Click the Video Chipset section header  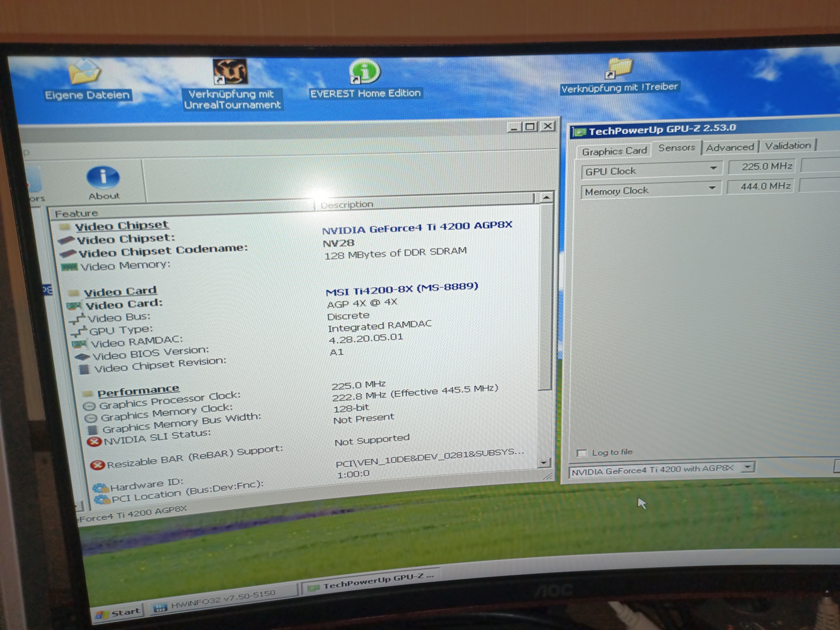click(x=121, y=226)
